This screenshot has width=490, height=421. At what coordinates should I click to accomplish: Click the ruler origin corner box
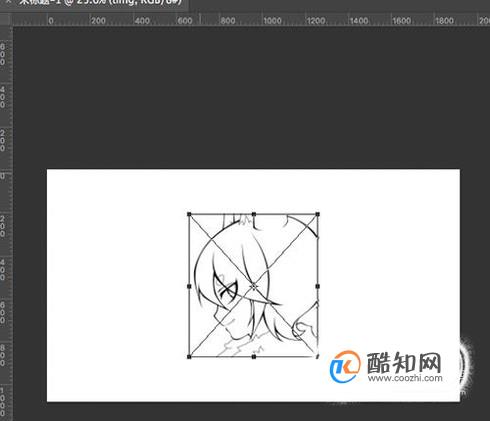point(6,19)
